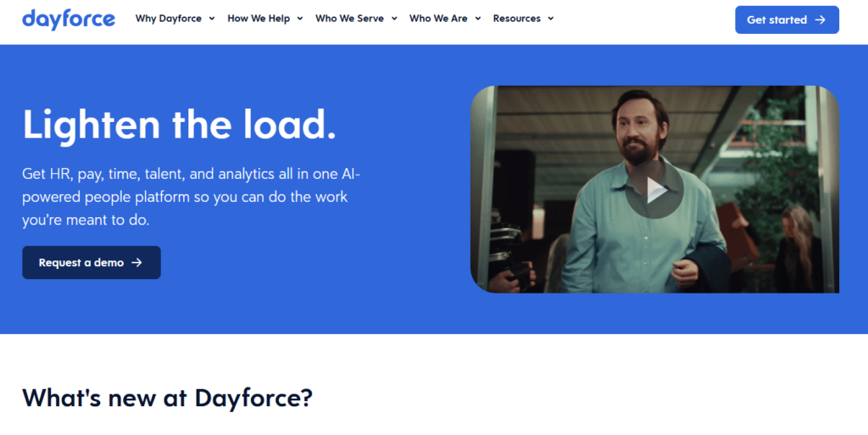
Task: Expand the chevron beside Who We Are
Action: click(x=478, y=19)
